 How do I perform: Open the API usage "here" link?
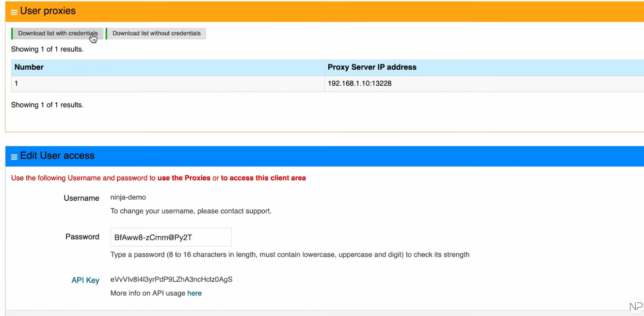coord(194,293)
